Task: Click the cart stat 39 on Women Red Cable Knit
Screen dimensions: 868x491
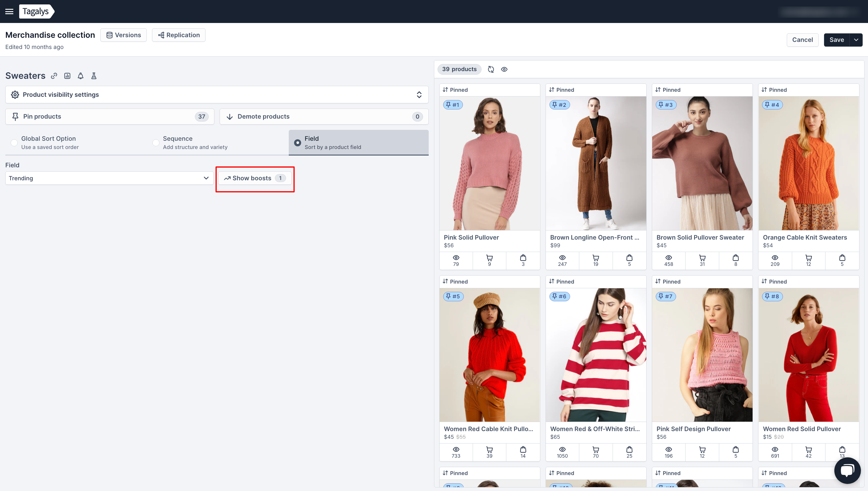Action: [489, 452]
